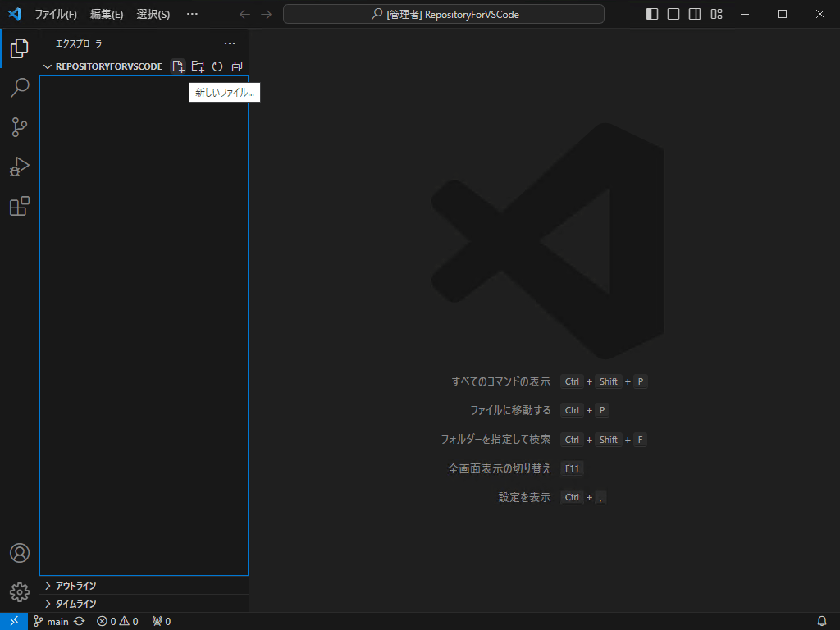Viewport: 840px width, 630px height.
Task: Minimize the VS Code window
Action: pyautogui.click(x=745, y=14)
